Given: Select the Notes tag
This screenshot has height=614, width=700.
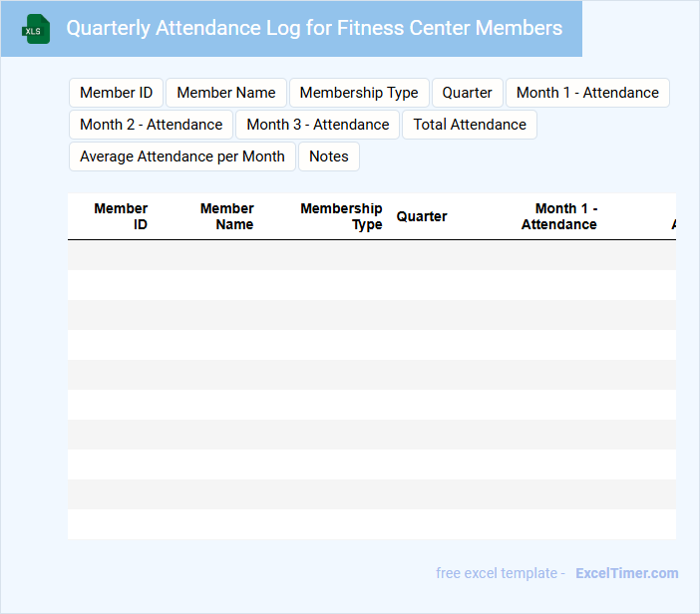Looking at the screenshot, I should pyautogui.click(x=329, y=156).
